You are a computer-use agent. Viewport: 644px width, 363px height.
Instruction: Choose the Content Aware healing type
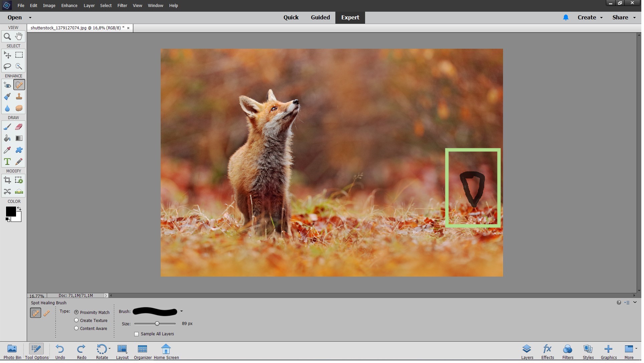(76, 328)
